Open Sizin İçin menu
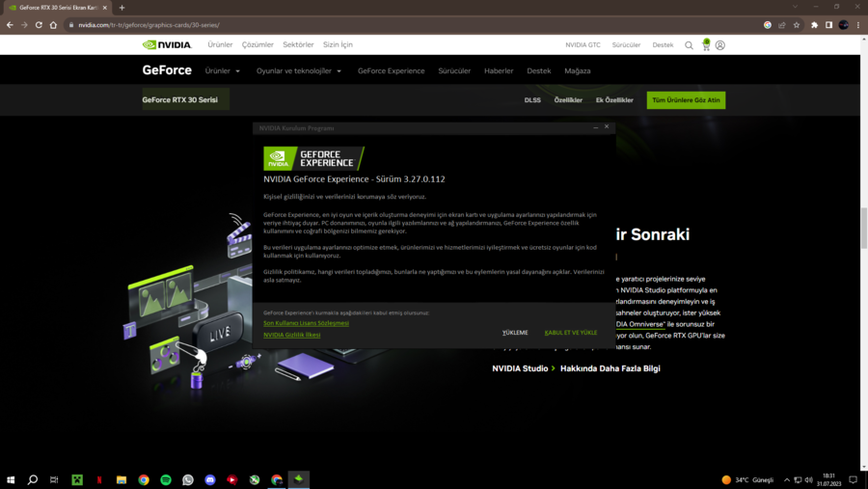Screen dimensions: 868x489 coord(338,45)
